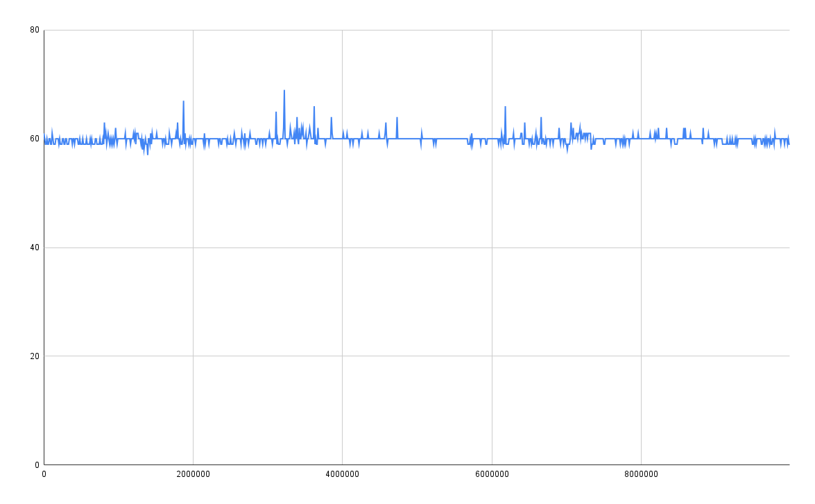
Task: Click the x-axis label 2000000
Action: (193, 474)
